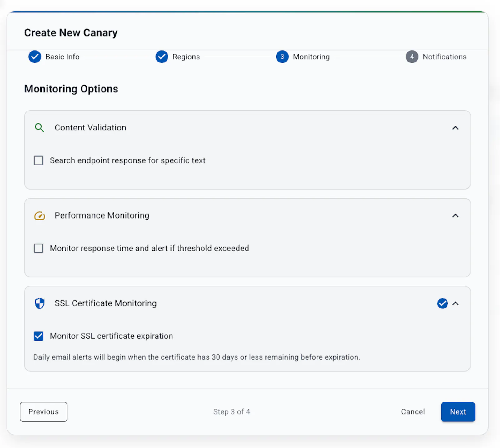Click the step 3 circle icon
The height and width of the screenshot is (448, 500).
(282, 57)
